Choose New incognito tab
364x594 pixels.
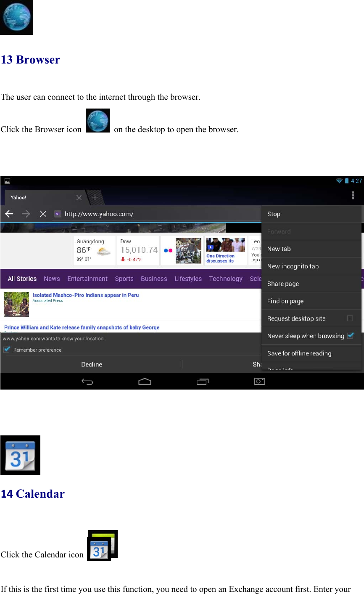tap(311, 266)
